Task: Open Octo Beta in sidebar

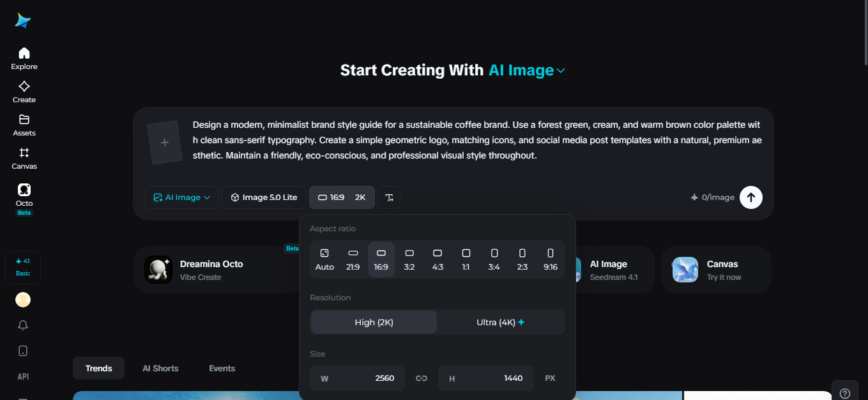Action: point(24,199)
